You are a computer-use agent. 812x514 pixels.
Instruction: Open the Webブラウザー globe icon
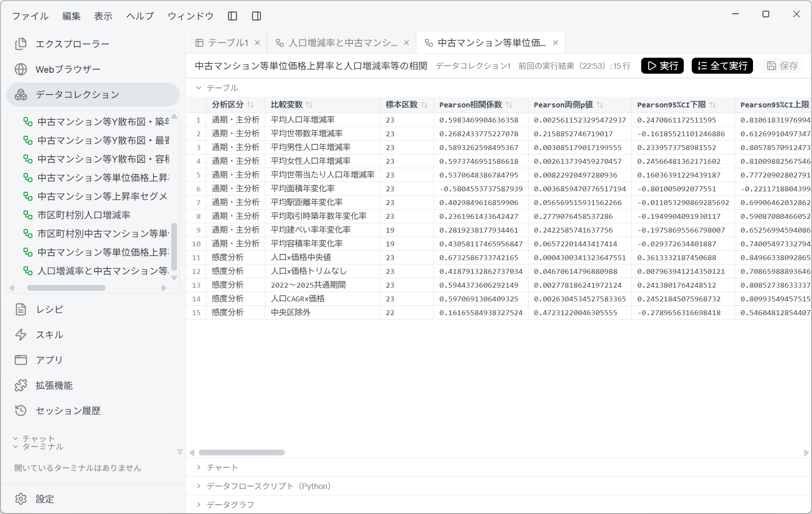click(x=21, y=69)
